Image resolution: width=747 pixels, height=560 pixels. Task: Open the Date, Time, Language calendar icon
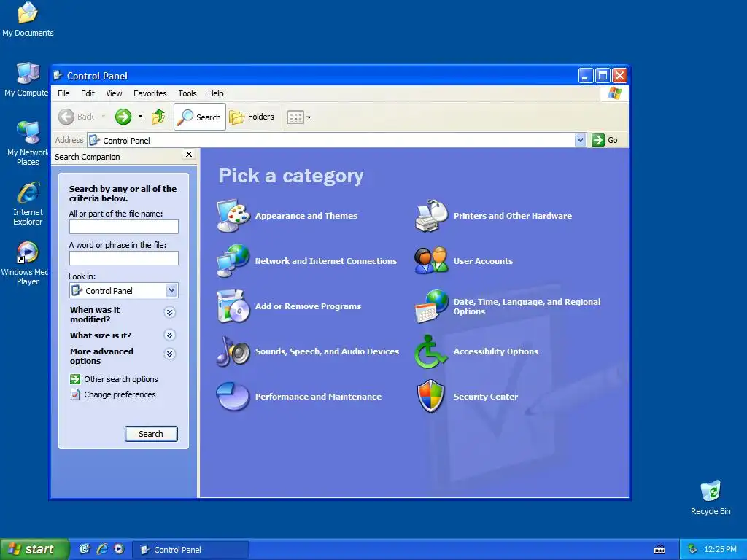tap(431, 306)
